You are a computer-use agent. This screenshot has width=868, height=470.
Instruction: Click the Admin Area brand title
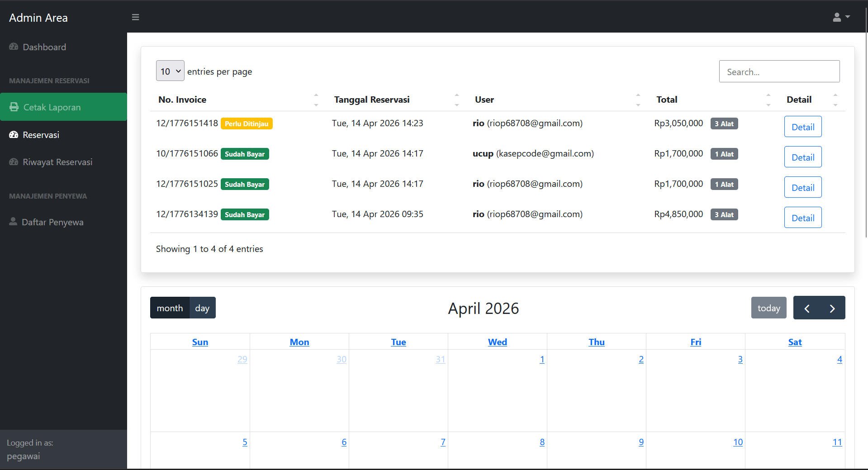click(38, 18)
